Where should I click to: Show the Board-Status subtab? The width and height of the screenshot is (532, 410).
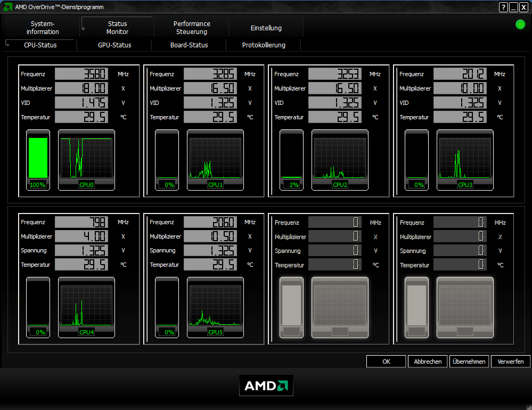coord(189,45)
